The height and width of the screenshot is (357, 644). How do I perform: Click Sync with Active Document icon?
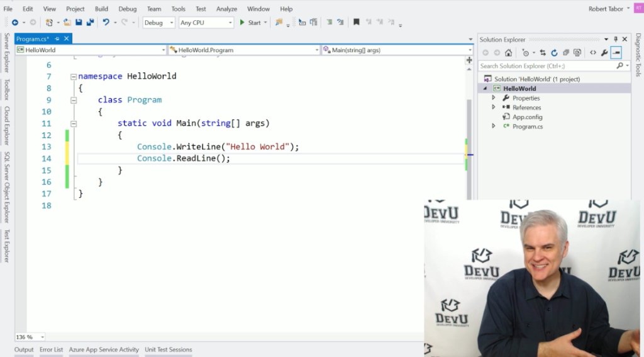543,53
